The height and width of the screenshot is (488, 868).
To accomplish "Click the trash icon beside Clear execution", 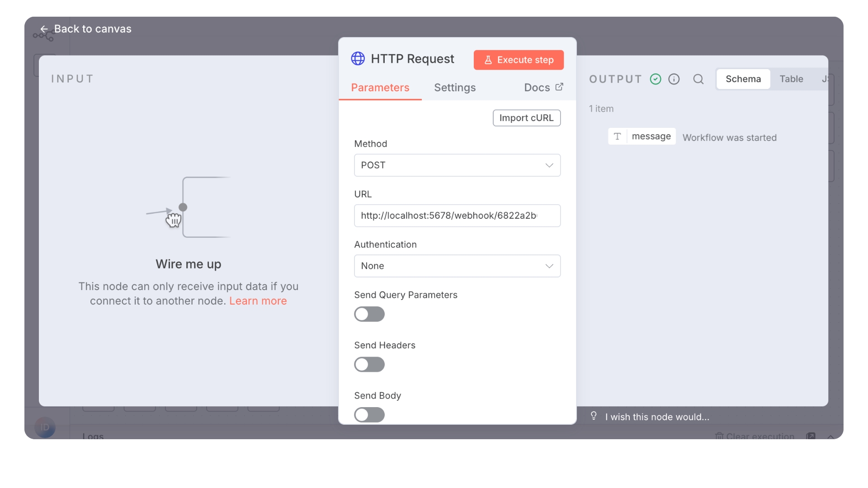I will (x=720, y=435).
